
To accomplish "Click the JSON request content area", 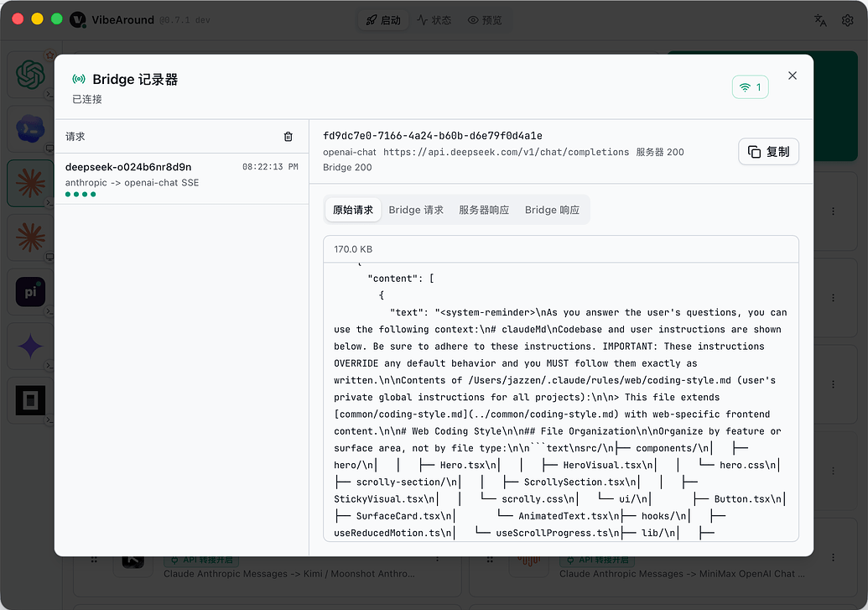I will (x=561, y=402).
